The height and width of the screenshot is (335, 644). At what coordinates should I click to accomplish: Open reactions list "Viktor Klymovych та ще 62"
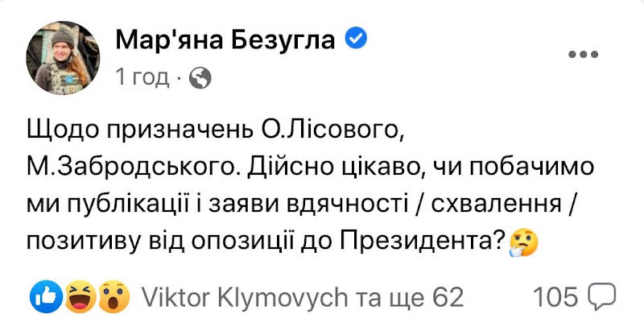[x=302, y=298]
